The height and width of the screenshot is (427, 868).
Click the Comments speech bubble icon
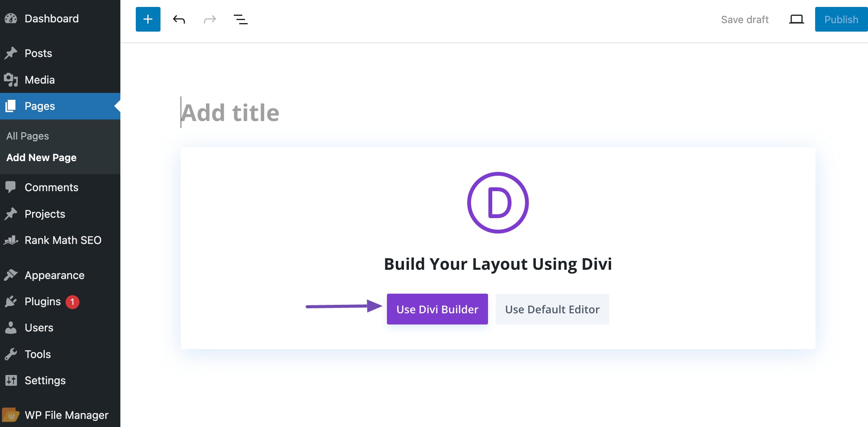click(11, 187)
